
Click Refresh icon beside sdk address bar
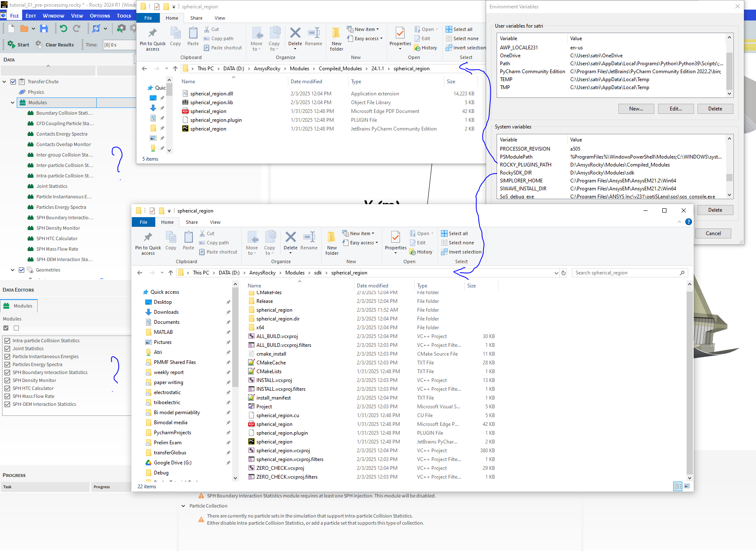pos(564,273)
